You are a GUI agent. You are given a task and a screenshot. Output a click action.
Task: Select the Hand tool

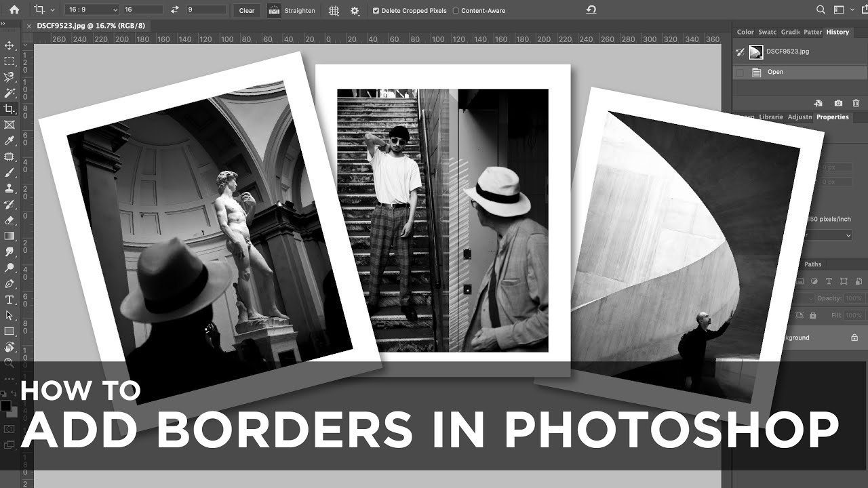tap(9, 347)
